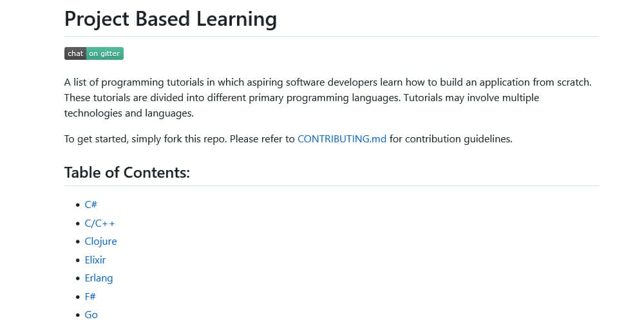Open the F# contents entry
Image resolution: width=644 pixels, height=322 pixels.
(x=91, y=296)
